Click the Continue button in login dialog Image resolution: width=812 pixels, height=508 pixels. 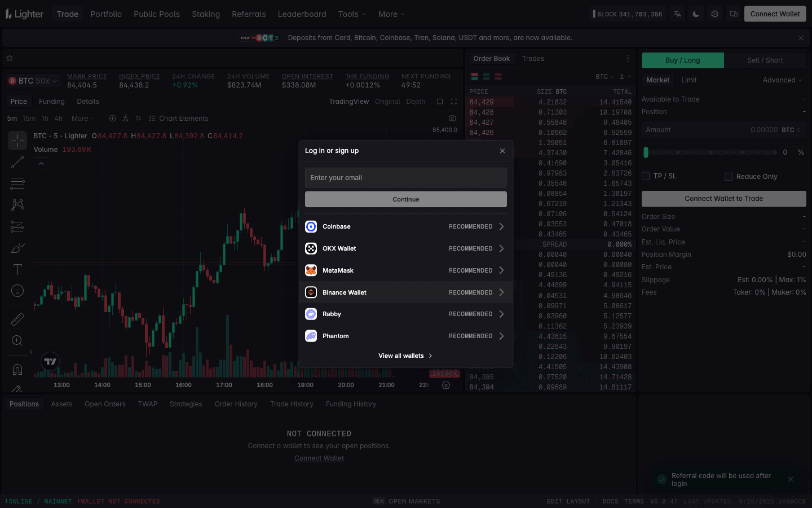coord(406,199)
